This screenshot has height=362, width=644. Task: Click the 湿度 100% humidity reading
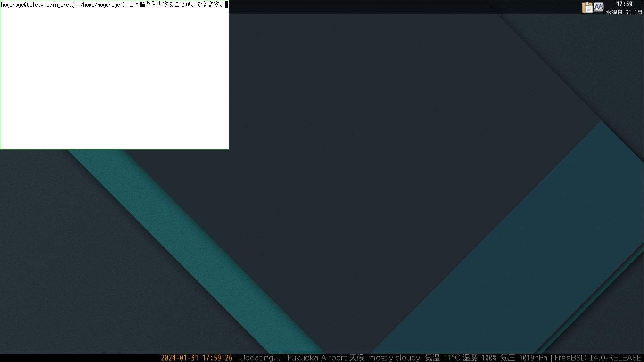point(479,358)
